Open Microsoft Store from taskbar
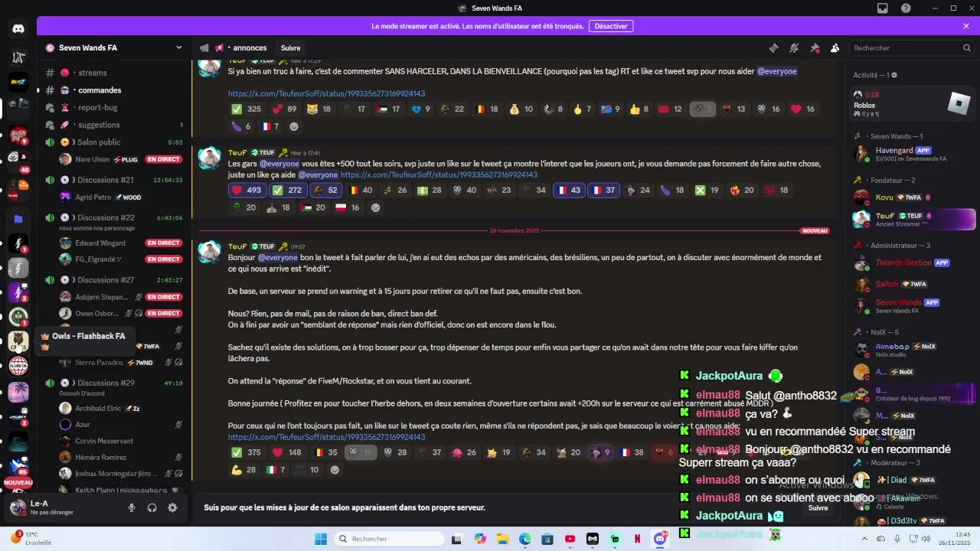This screenshot has height=551, width=980. point(547,539)
